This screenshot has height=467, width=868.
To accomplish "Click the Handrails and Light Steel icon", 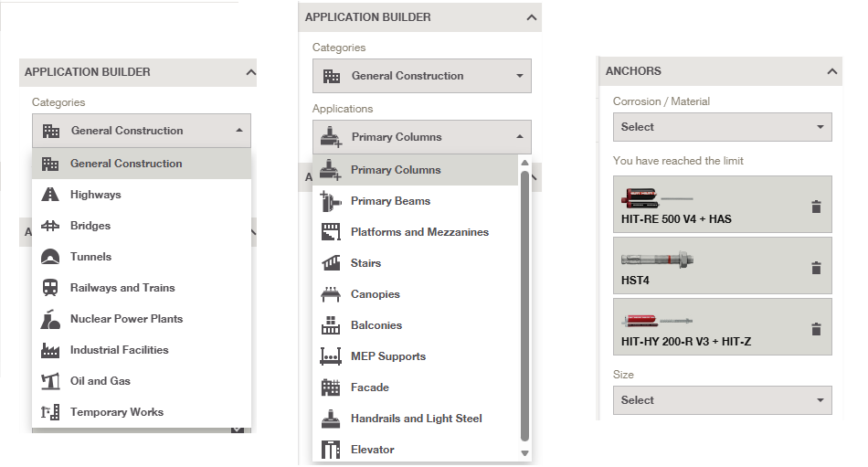I will (331, 419).
